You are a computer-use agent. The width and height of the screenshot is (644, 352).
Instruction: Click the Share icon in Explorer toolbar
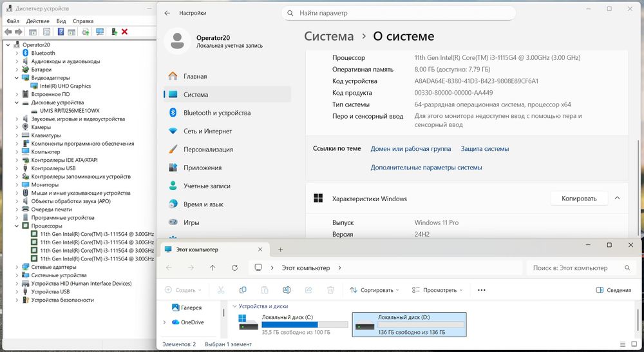coord(308,290)
